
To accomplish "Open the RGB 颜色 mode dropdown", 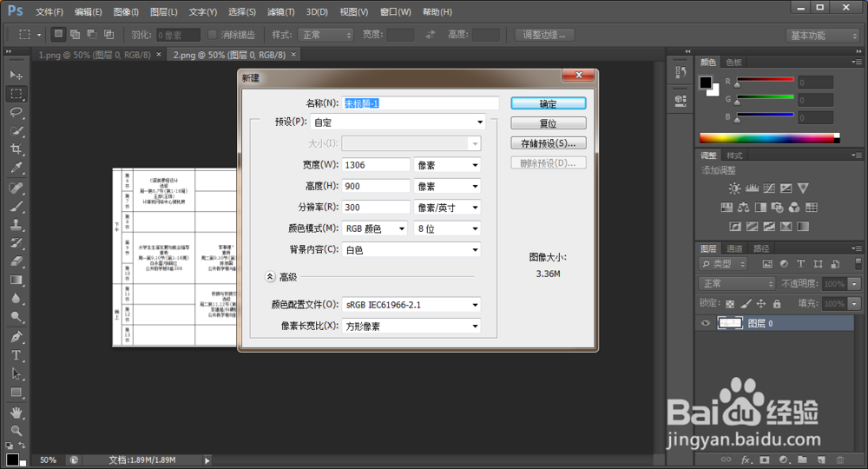I will 375,228.
